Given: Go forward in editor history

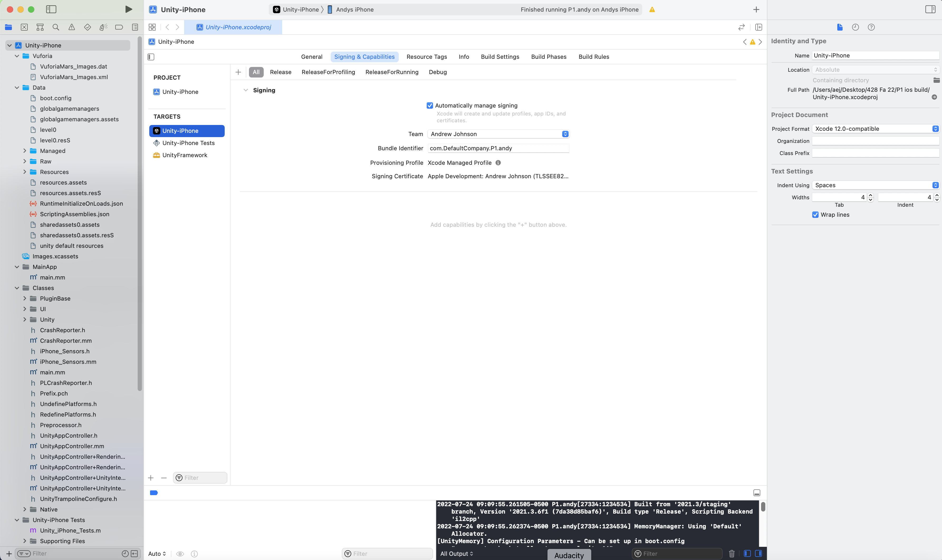Looking at the screenshot, I should coord(177,27).
